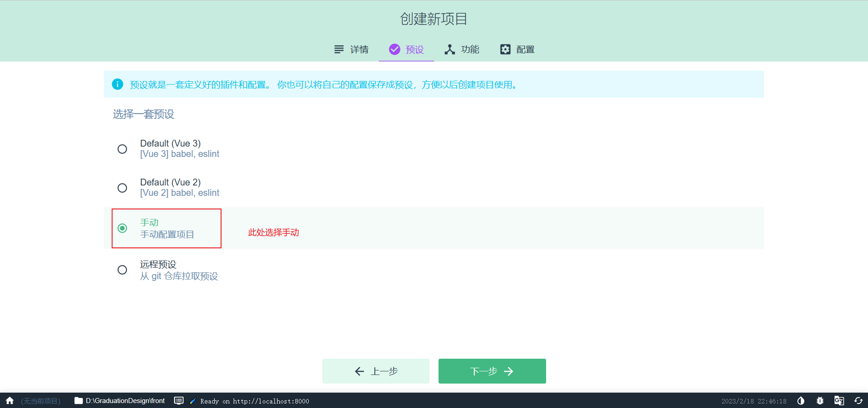The image size is (868, 408).
Task: Click the home icon in the status bar
Action: [9, 401]
